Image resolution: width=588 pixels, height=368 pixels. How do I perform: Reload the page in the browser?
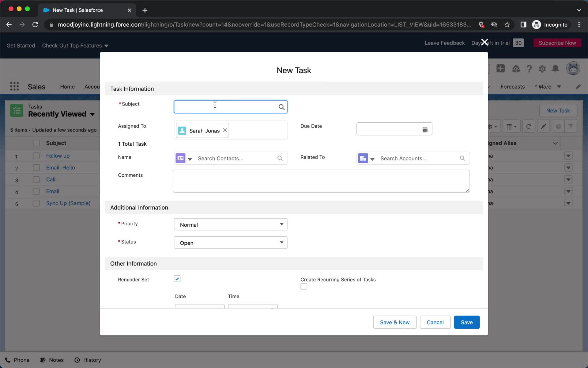pos(35,25)
